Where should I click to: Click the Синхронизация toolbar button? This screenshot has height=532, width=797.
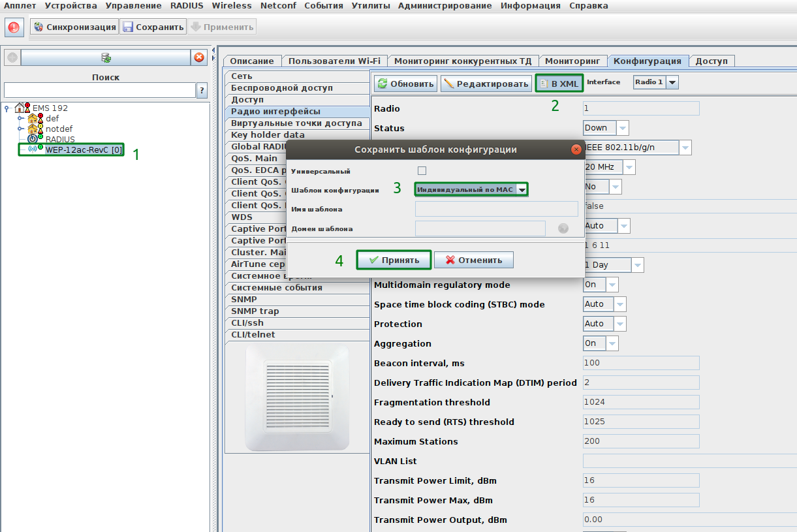[74, 27]
